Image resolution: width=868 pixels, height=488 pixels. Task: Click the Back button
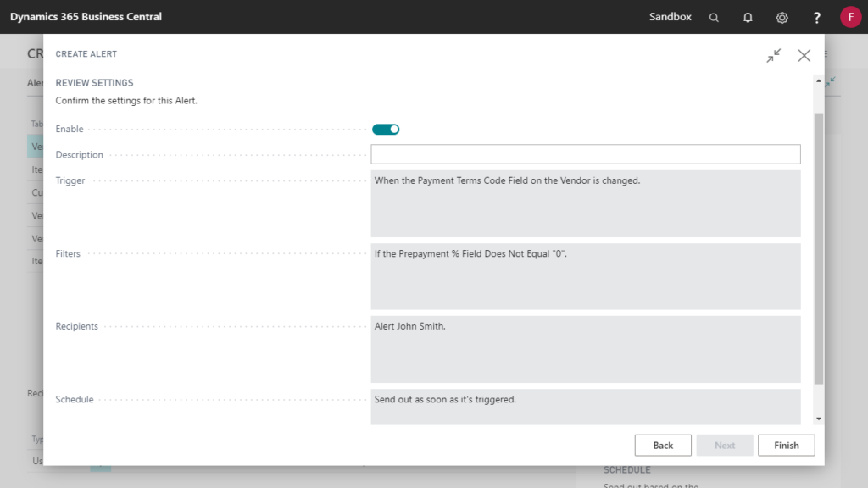(663, 445)
